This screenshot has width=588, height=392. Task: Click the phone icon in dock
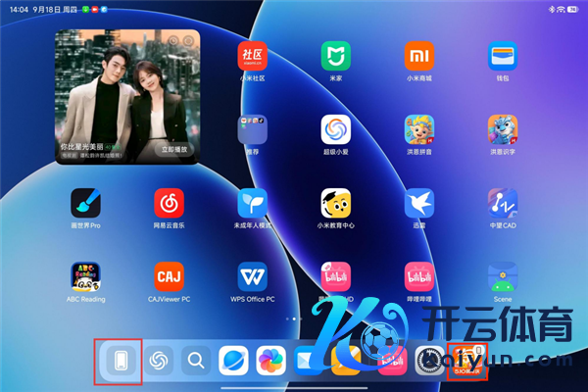119,361
